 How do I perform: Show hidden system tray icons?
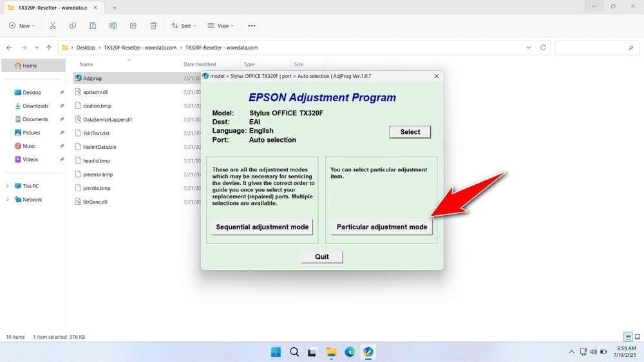(571, 352)
